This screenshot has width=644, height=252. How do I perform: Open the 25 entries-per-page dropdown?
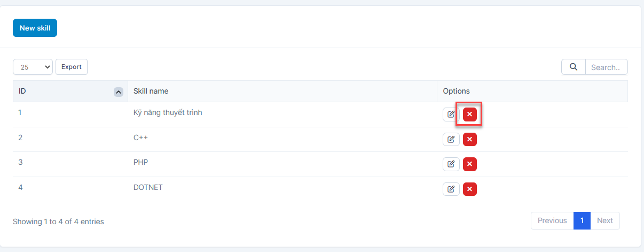tap(33, 67)
